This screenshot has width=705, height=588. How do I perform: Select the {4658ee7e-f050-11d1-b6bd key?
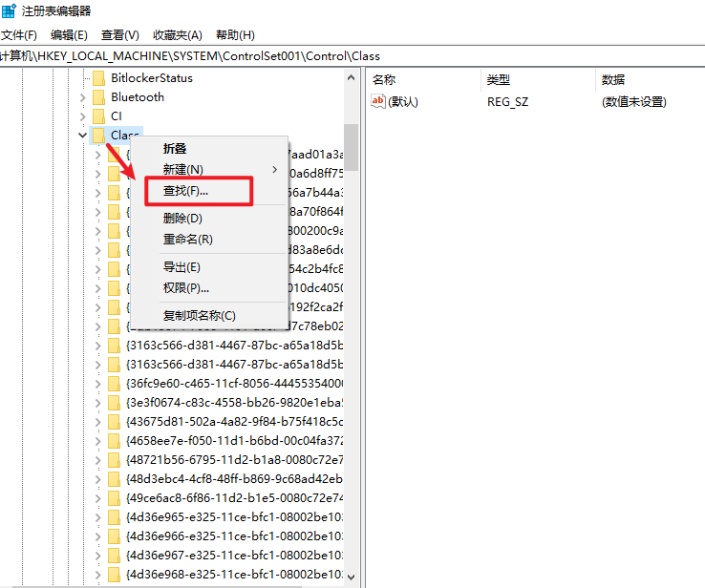coord(234,441)
